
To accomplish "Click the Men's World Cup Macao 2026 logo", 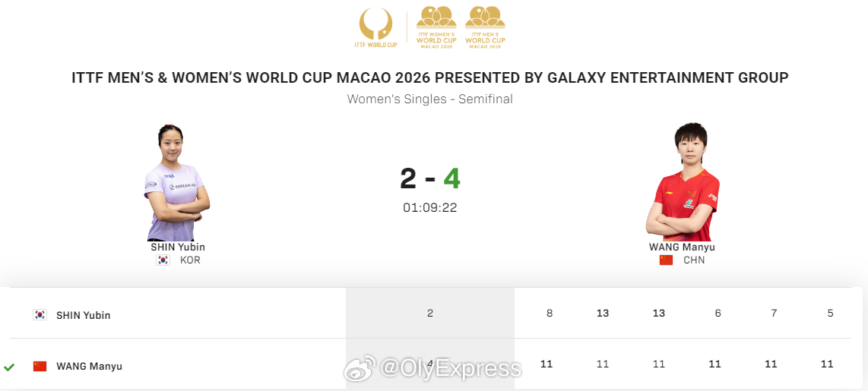I will pyautogui.click(x=484, y=27).
